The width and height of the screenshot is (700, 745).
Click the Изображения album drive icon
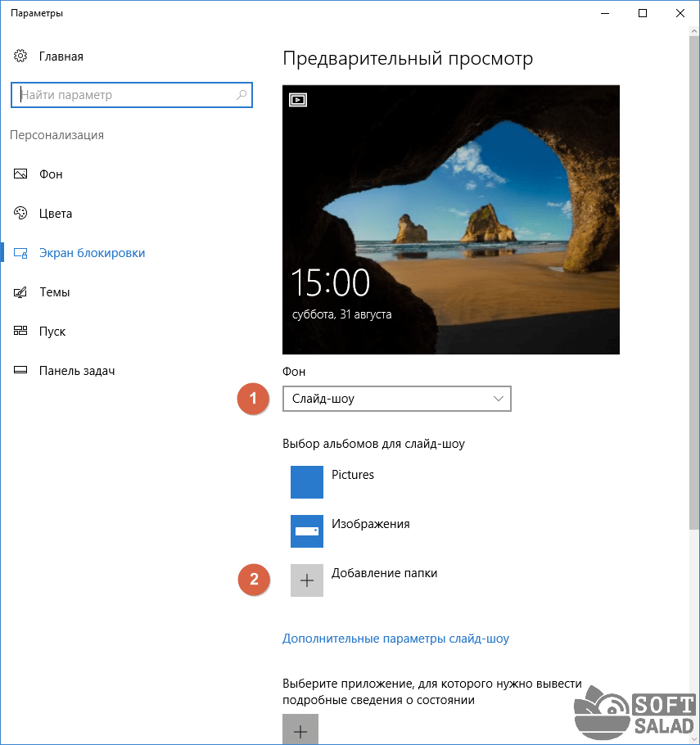click(307, 531)
